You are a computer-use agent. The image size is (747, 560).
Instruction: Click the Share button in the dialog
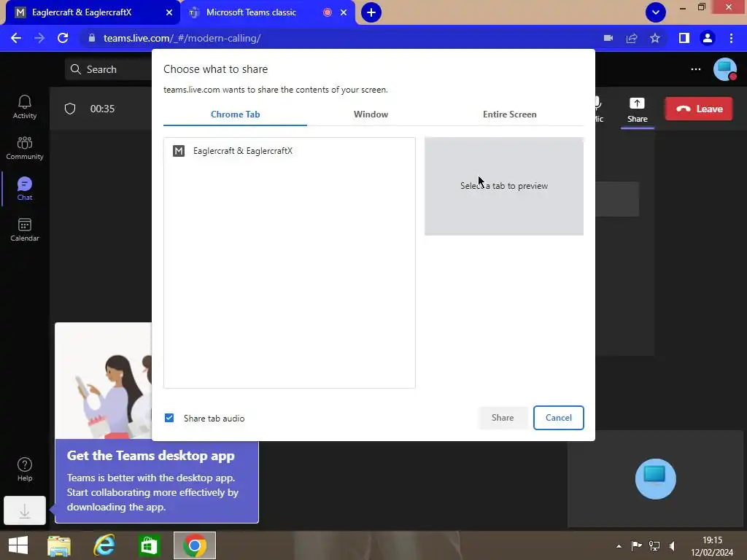coord(503,418)
